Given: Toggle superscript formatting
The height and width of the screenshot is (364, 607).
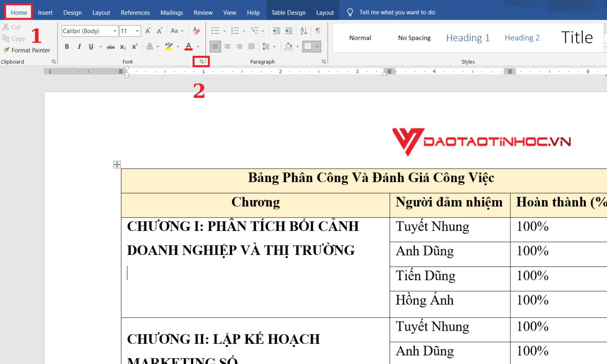Looking at the screenshot, I should pos(134,47).
